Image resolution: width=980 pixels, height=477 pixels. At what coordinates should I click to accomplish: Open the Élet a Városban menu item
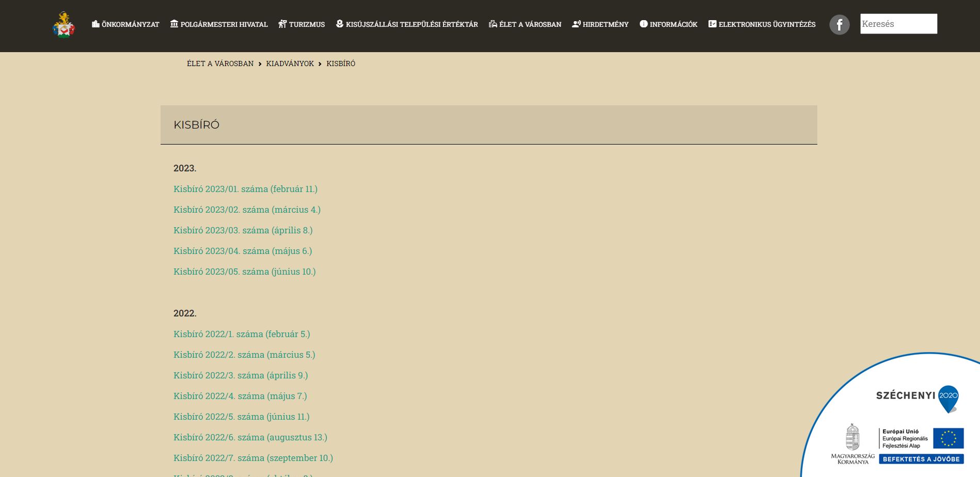[530, 24]
